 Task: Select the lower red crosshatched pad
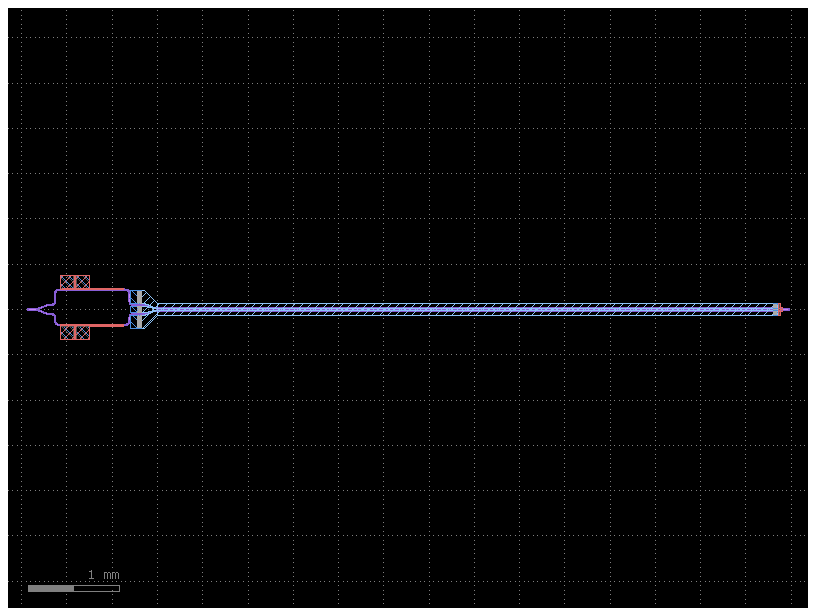[75, 333]
